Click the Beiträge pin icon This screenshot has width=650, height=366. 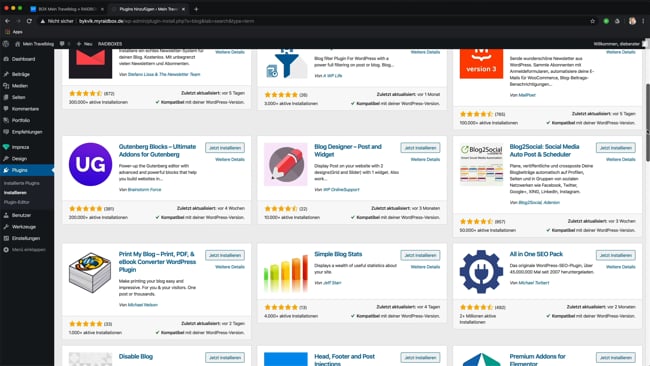pyautogui.click(x=6, y=74)
